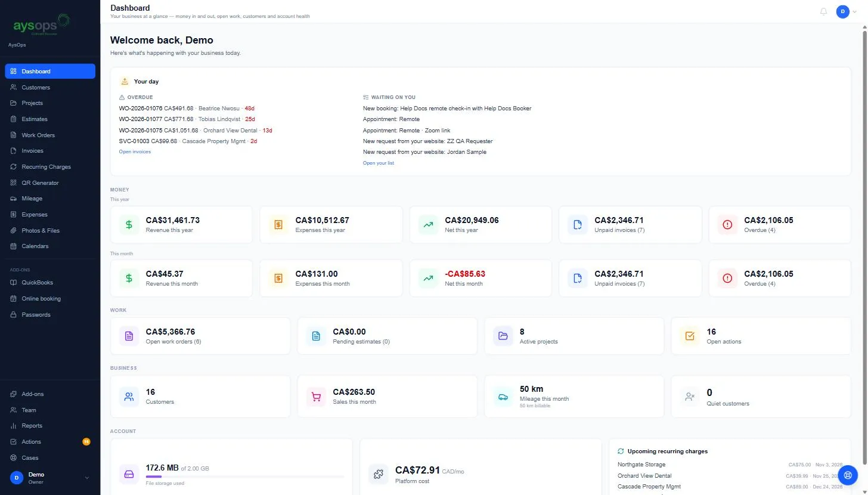Click the page vertical scrollbar
This screenshot has height=495, width=868.
(864, 245)
